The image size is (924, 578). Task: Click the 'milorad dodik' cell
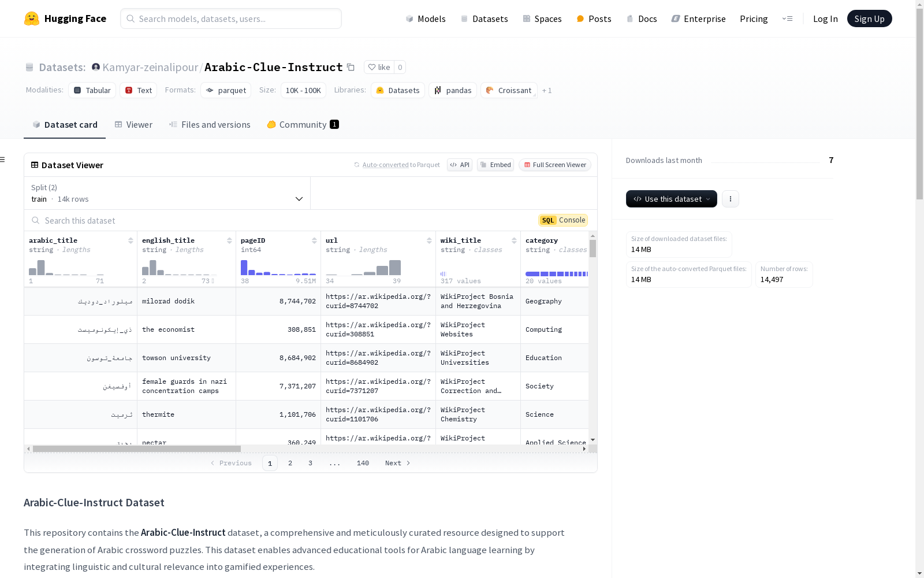click(187, 301)
